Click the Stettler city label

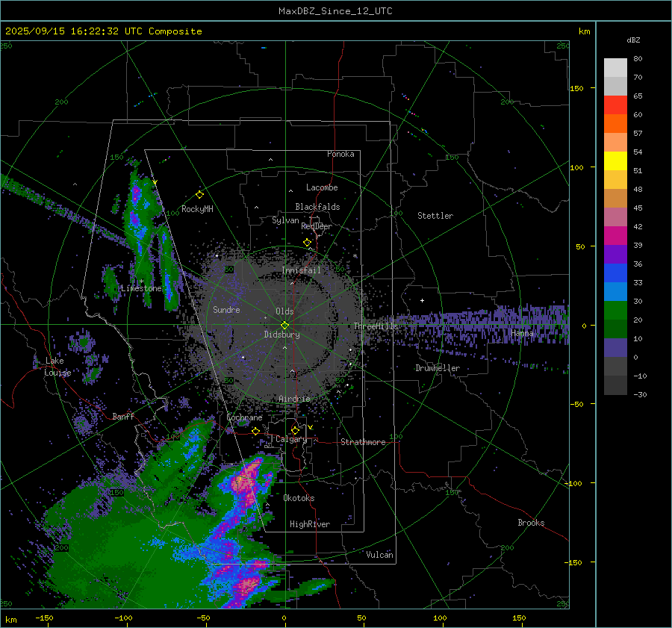435,216
